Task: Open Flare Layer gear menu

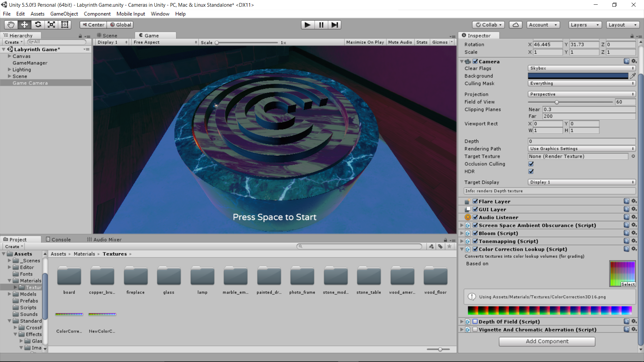Action: point(634,201)
